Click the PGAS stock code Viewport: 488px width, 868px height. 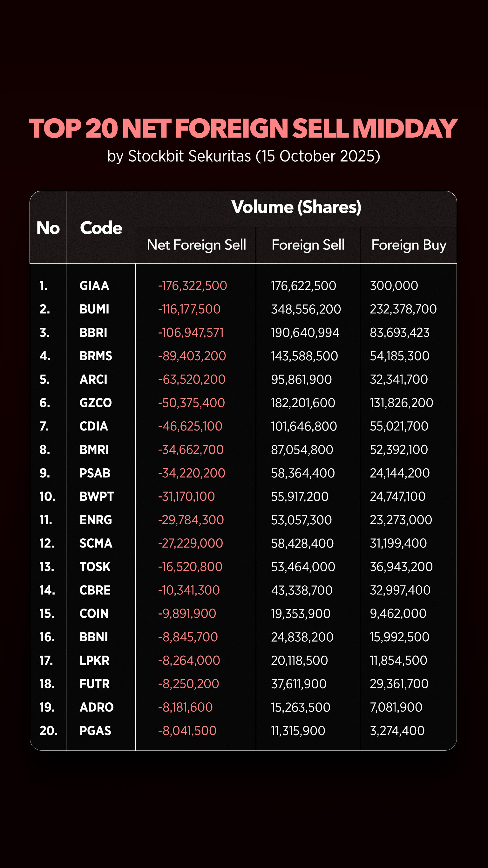(x=95, y=731)
